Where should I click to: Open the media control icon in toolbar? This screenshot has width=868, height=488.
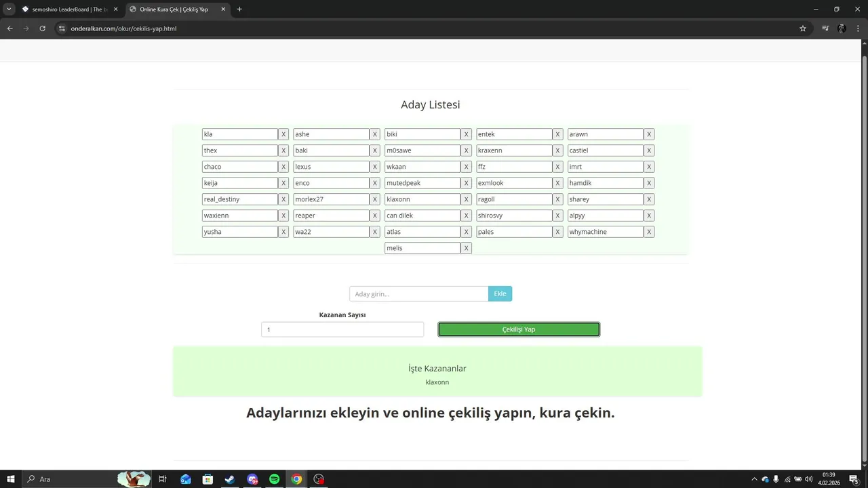825,28
